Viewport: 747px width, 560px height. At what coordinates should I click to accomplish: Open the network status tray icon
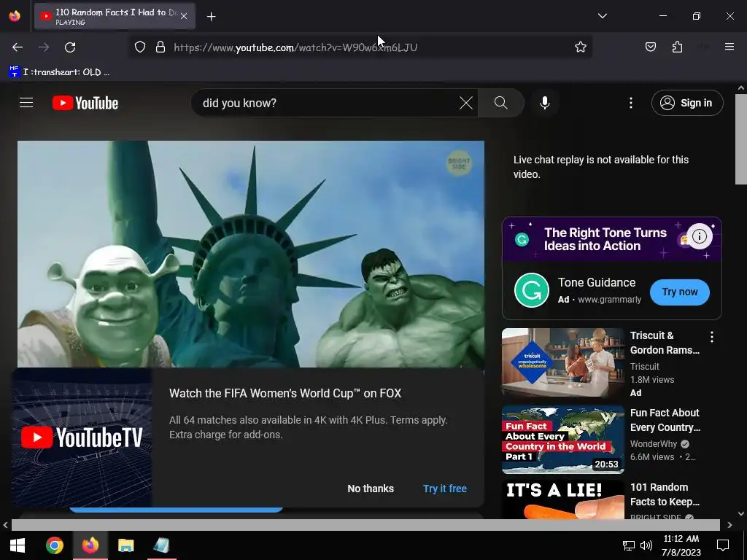[628, 545]
